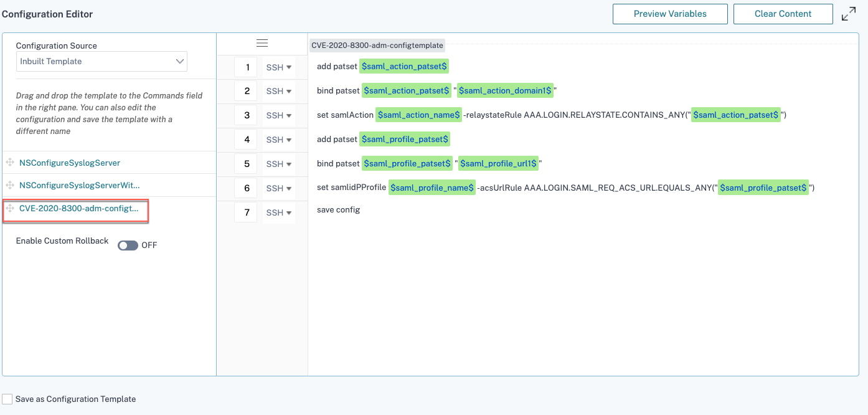
Task: Click 'set samlidPProfile' command text
Action: (351, 188)
